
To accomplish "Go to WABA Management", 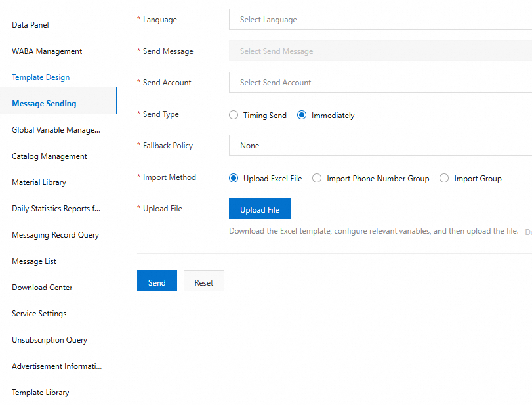I will coord(47,51).
